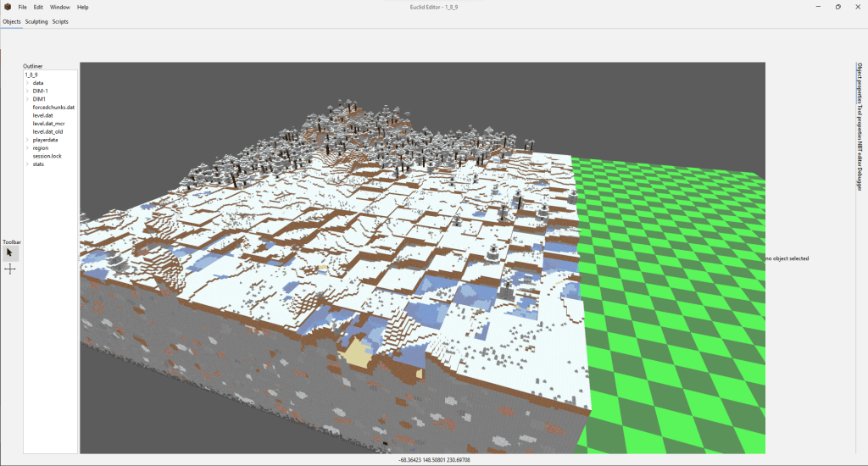Click the Euclid Editor app icon in title bar
The height and width of the screenshot is (466, 868).
7,7
